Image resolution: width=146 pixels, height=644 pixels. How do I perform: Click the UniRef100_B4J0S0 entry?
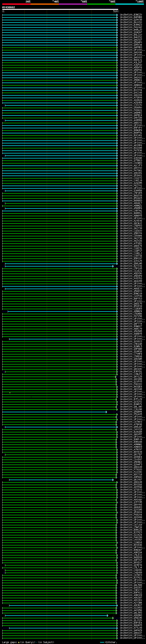click(x=131, y=22)
